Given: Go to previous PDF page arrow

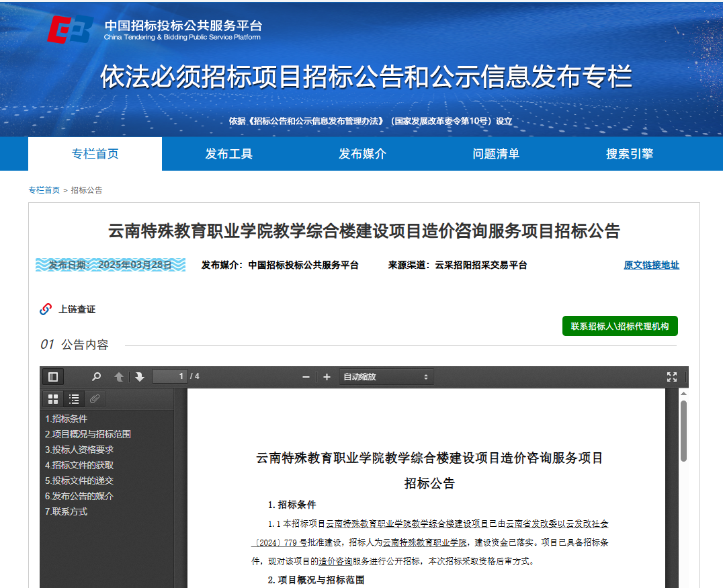Looking at the screenshot, I should (119, 377).
